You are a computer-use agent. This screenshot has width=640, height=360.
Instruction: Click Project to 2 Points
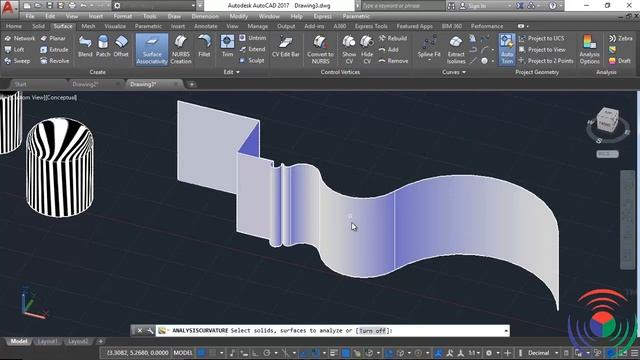coord(546,61)
